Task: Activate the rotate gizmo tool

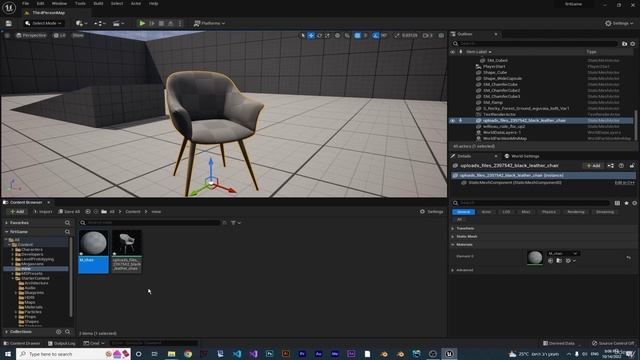Action: [319, 36]
